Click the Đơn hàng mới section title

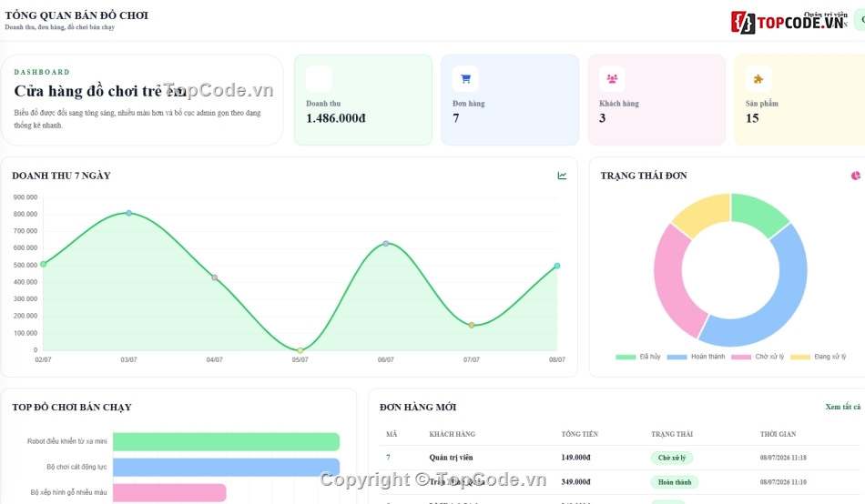pos(418,408)
